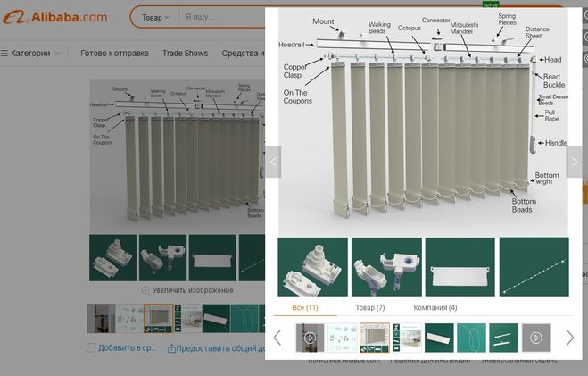Play the first video thumbnail in popup
The image size is (588, 376).
(x=310, y=338)
